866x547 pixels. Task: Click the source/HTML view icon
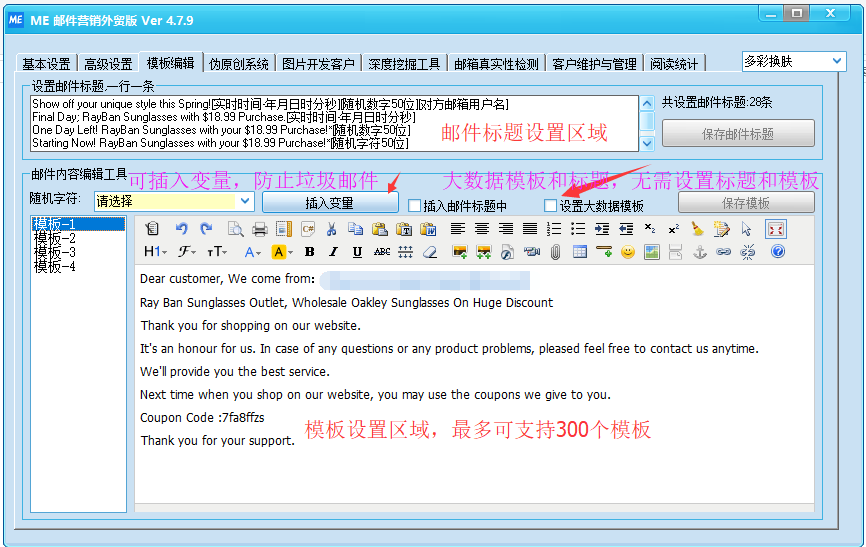(x=152, y=229)
